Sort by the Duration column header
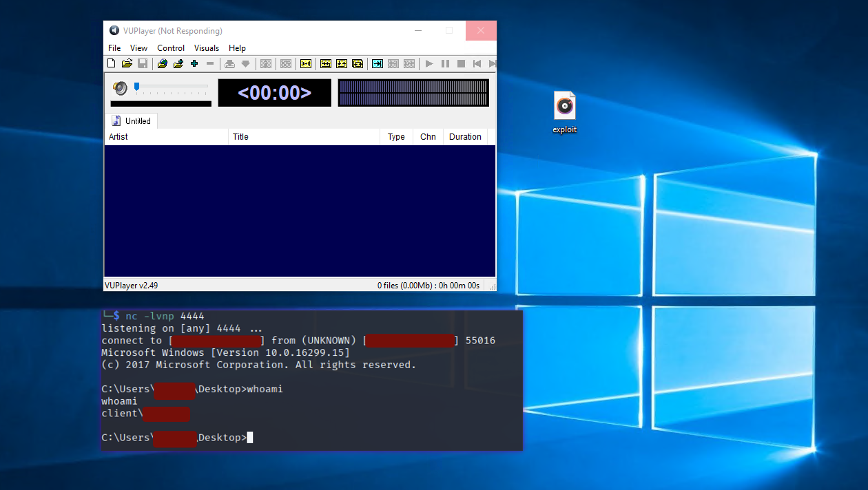This screenshot has width=868, height=490. (465, 137)
